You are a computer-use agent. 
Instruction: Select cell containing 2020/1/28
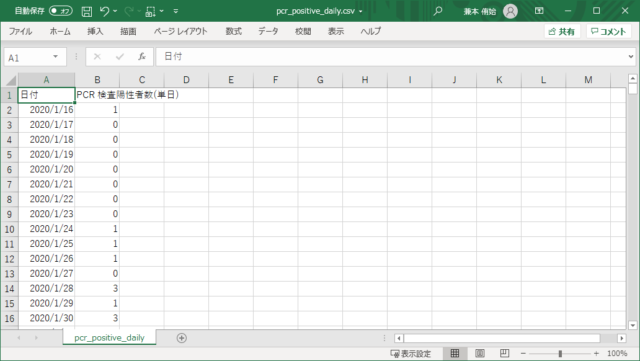point(47,288)
